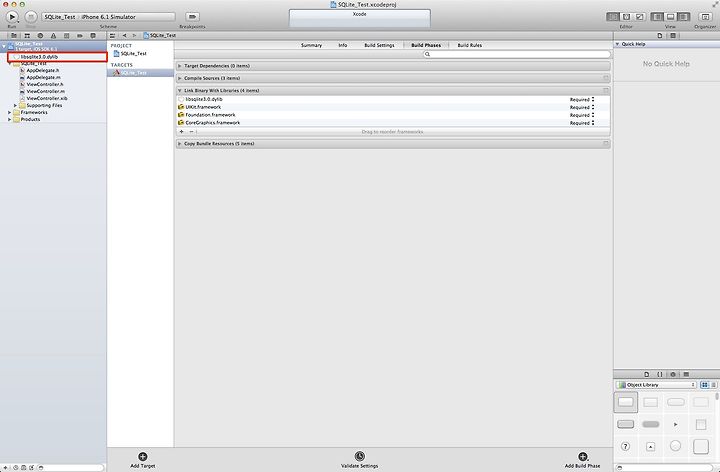This screenshot has width=720, height=472.
Task: Open ViewController.xib in the navigator
Action: point(47,98)
